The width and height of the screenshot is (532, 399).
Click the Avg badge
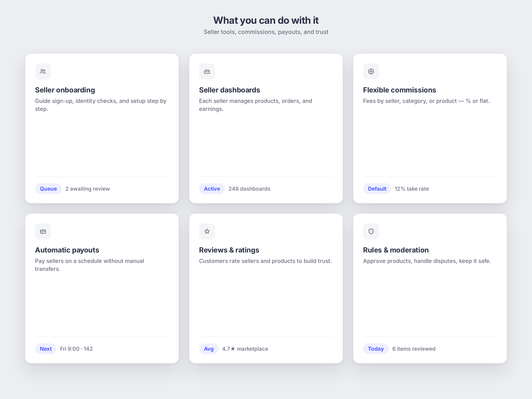[209, 349]
